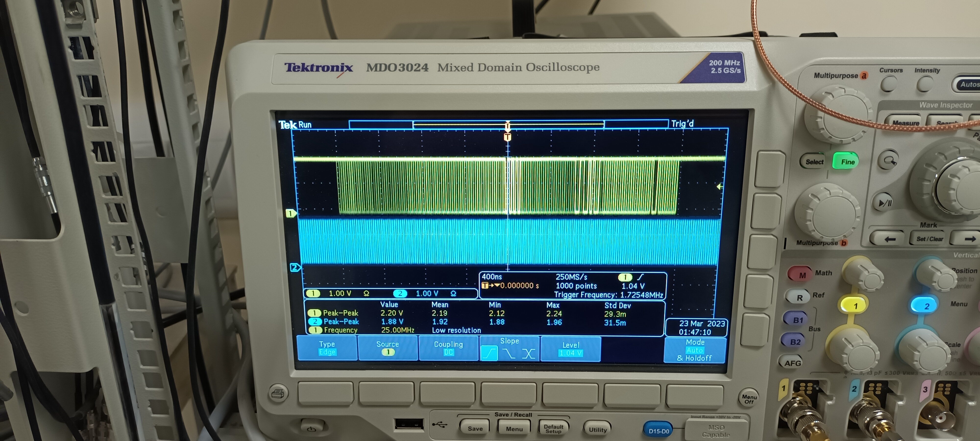
Task: Click the channel 1 ground marker
Action: (291, 213)
